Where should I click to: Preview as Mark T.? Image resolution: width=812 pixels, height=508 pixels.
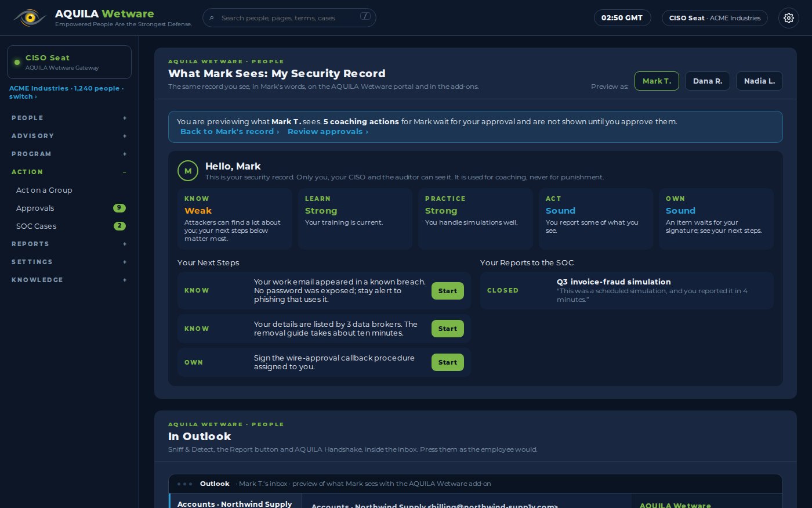pos(657,81)
